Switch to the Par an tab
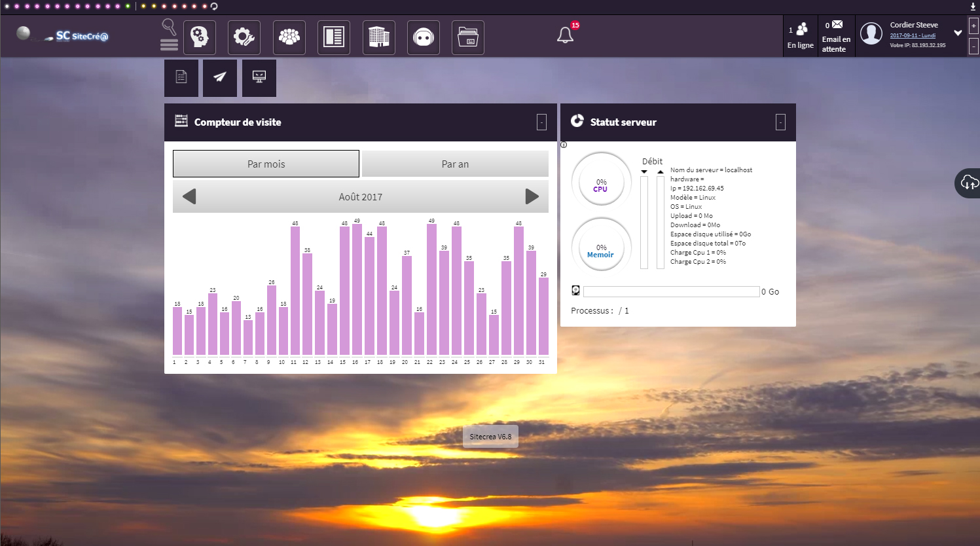Image resolution: width=980 pixels, height=546 pixels. click(455, 164)
